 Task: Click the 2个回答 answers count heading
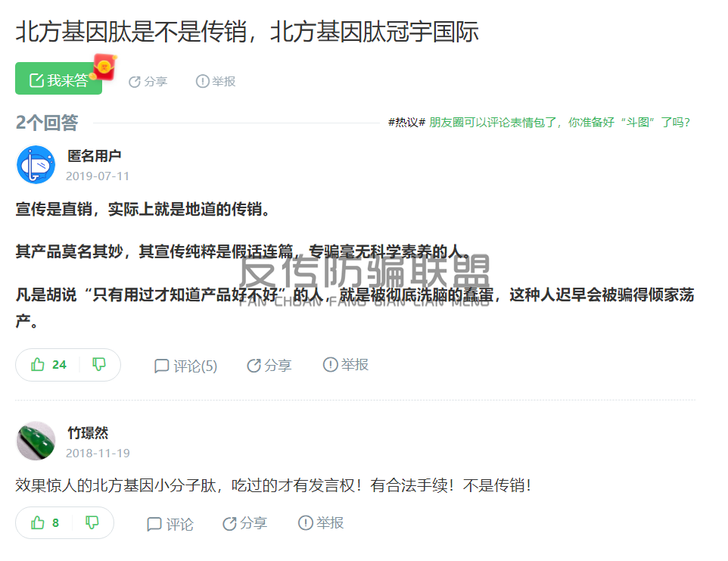coord(47,123)
